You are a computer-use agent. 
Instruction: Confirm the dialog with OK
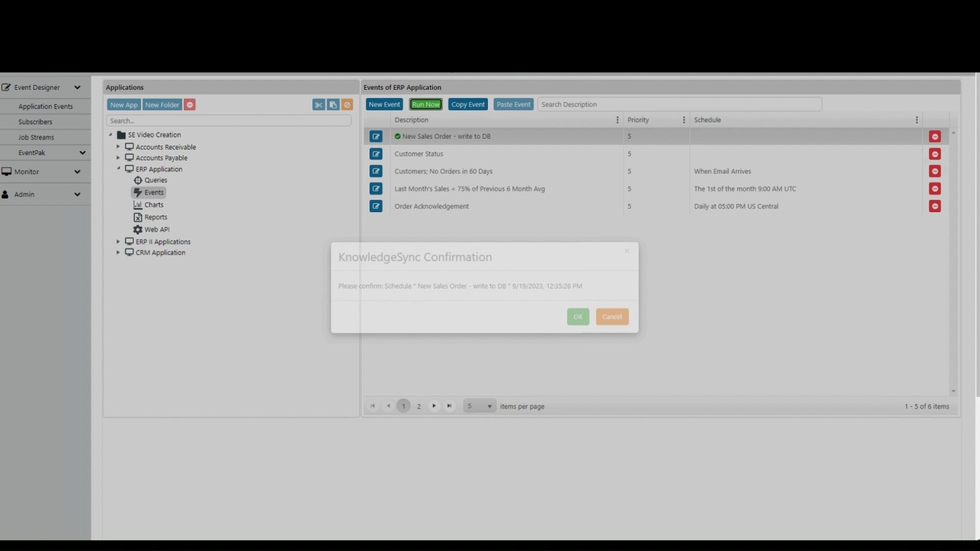(x=578, y=317)
